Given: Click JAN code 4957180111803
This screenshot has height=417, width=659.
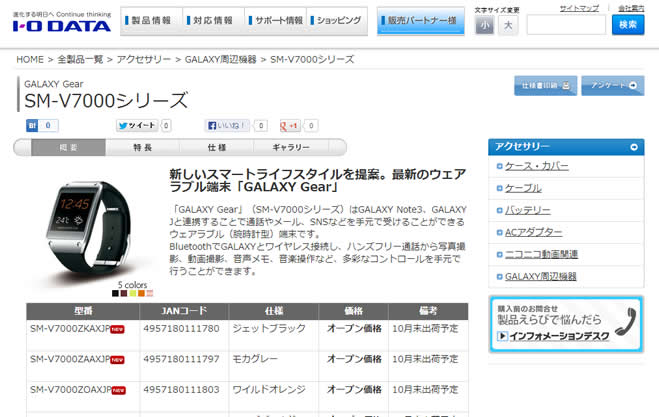Looking at the screenshot, I should tap(181, 390).
